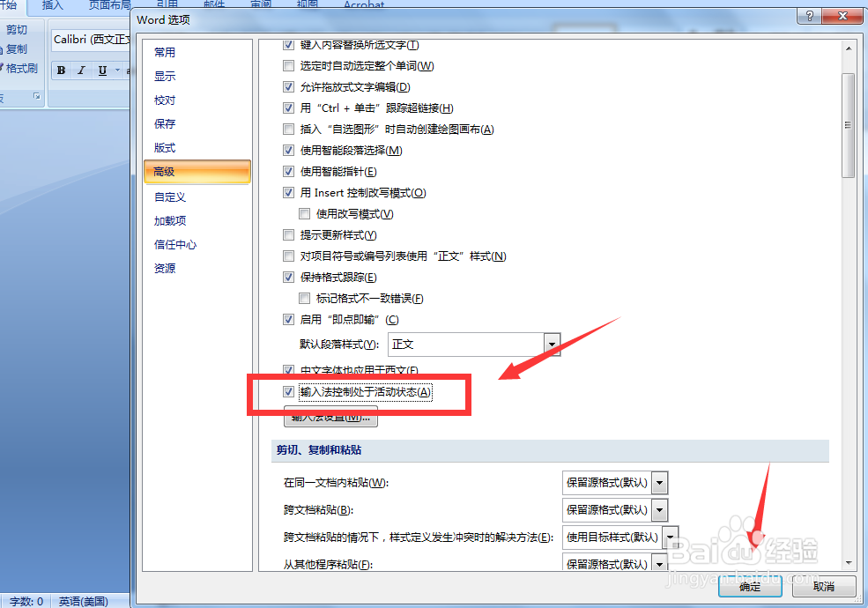Image resolution: width=868 pixels, height=608 pixels.
Task: Click the 输入法设置 button
Action: [x=330, y=418]
